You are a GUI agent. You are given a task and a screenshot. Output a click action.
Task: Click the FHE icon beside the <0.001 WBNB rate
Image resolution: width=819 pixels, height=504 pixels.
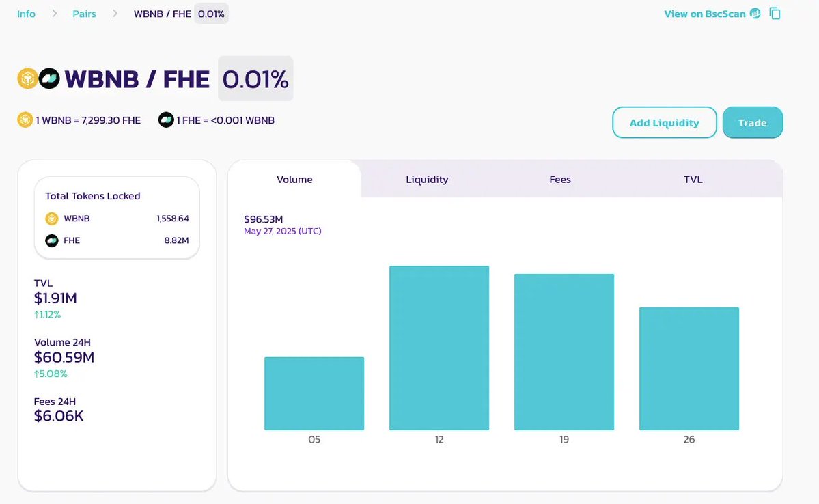coord(166,120)
